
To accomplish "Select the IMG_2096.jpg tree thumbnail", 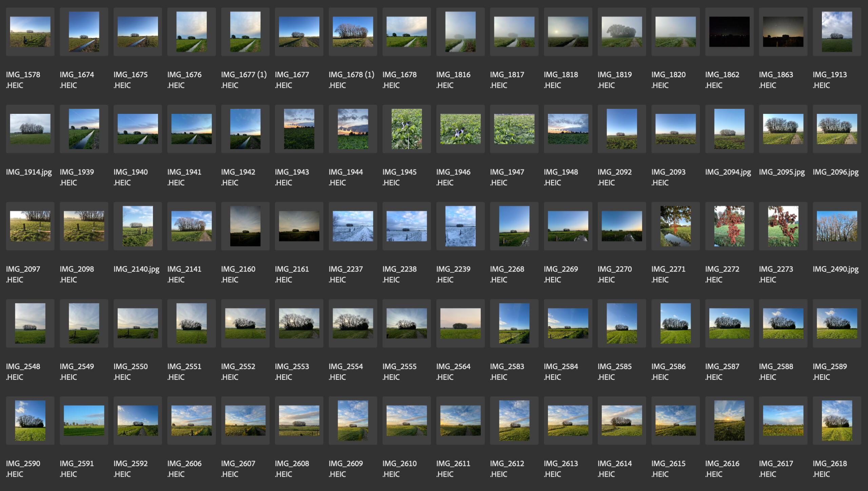I will [x=836, y=129].
